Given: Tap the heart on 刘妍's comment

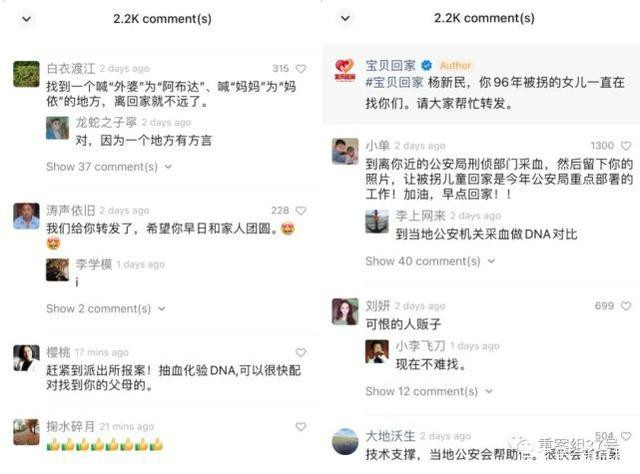Looking at the screenshot, I should [x=626, y=306].
